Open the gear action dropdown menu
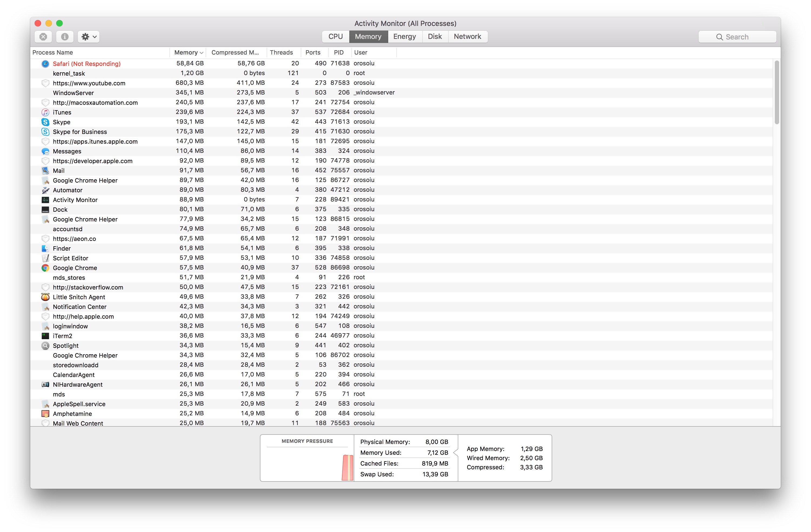This screenshot has height=532, width=811. [89, 37]
